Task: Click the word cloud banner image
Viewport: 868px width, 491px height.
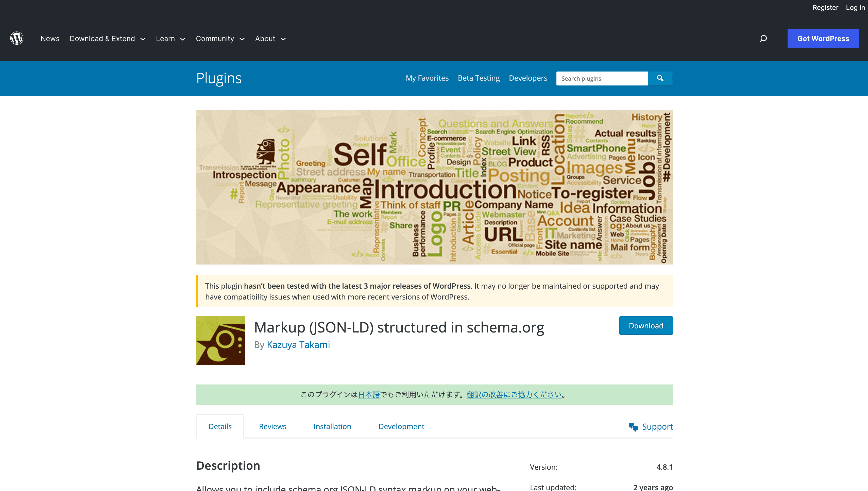Action: [x=434, y=187]
